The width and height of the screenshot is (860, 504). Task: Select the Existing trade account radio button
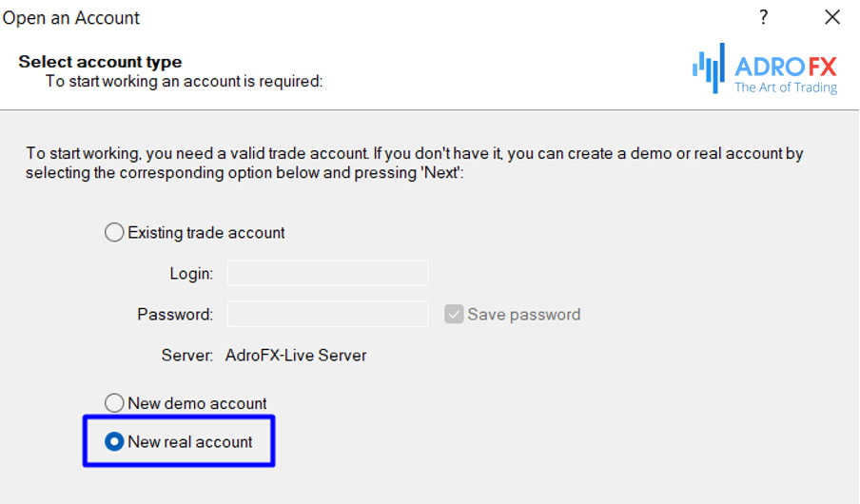coord(114,233)
